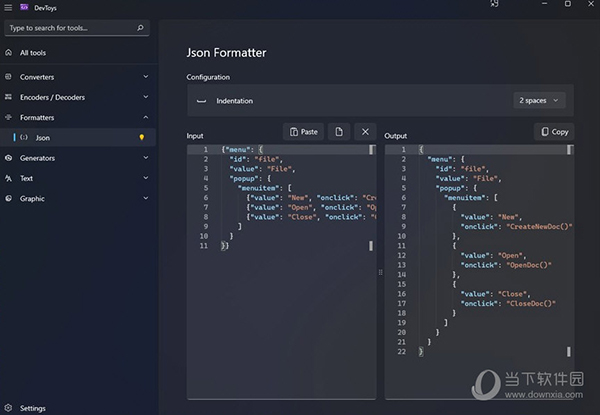Click the Formatters category icon
This screenshot has width=600, height=415.
pyautogui.click(x=8, y=117)
